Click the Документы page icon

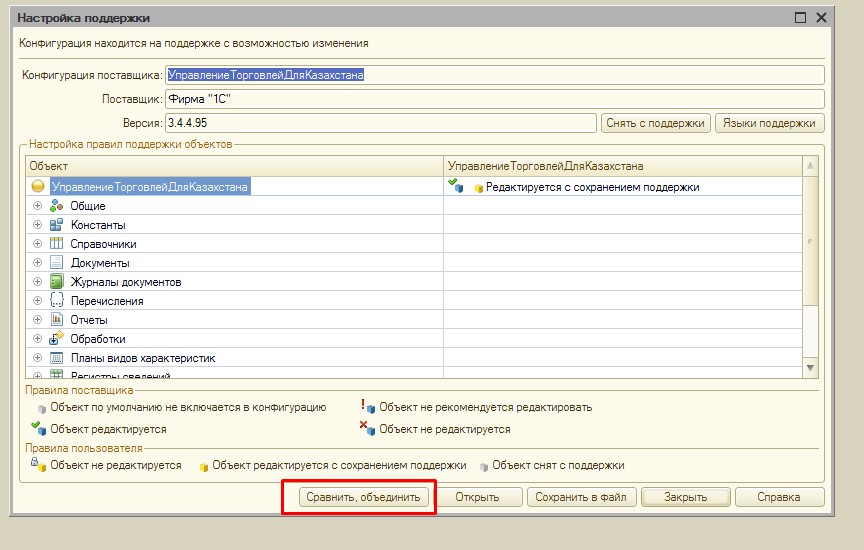click(56, 262)
